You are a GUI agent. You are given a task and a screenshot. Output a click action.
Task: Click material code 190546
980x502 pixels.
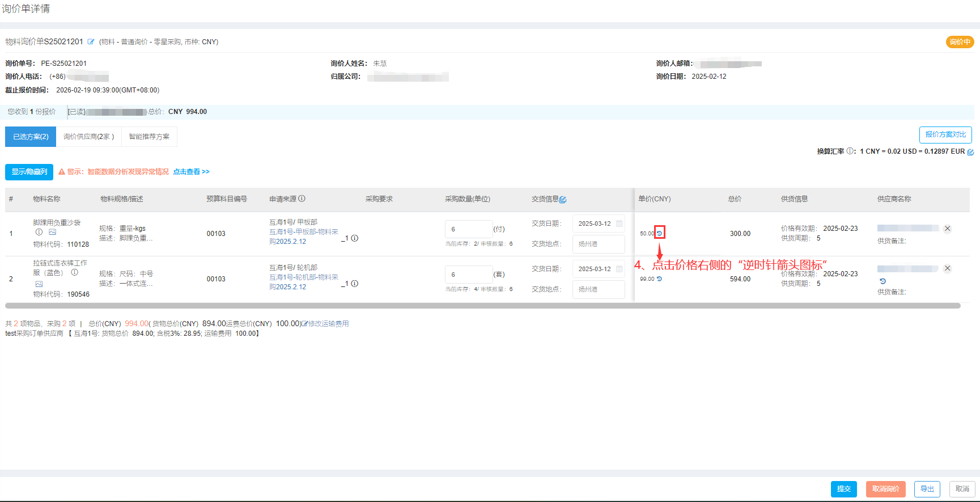(78, 294)
